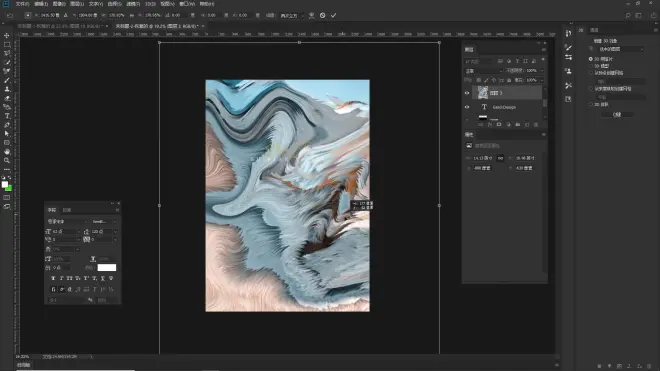660x371 pixels.
Task: Open font style dropdown in Character panel
Action: pyautogui.click(x=104, y=222)
